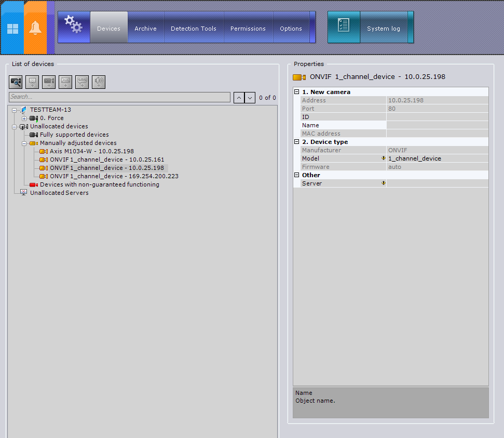
Task: Switch to the Archive tab
Action: pos(145,29)
